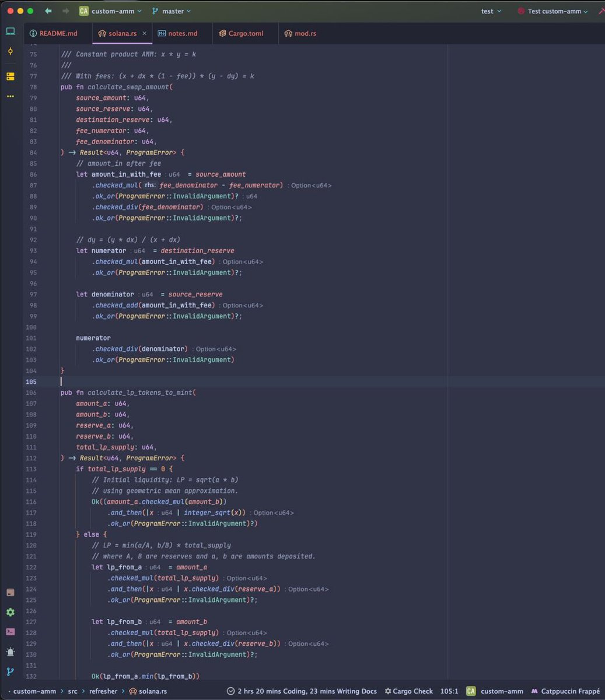The image size is (605, 700).
Task: Click the '} else {' line 119
Action: click(x=92, y=534)
